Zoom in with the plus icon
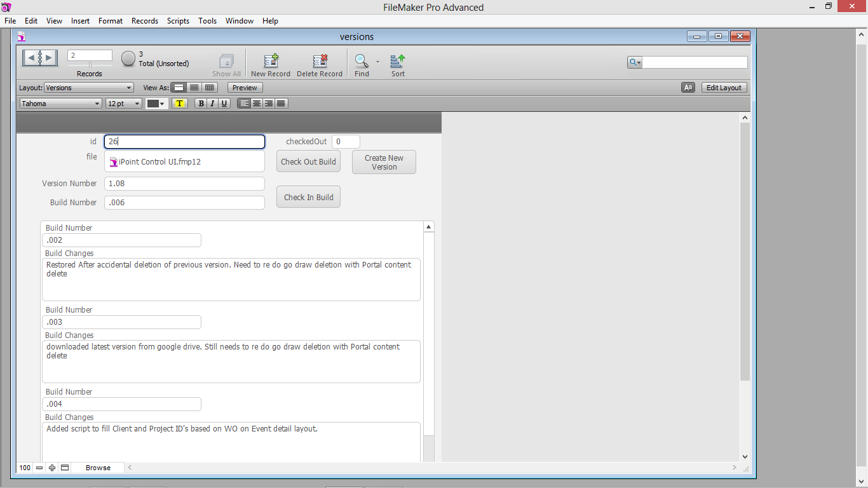868x488 pixels. [x=52, y=468]
